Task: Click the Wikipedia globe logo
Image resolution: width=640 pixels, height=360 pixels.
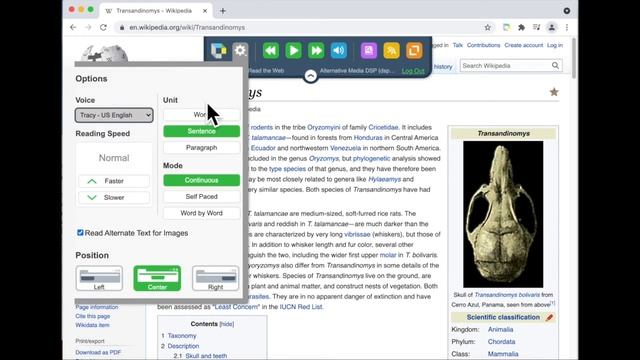Action: [x=104, y=53]
